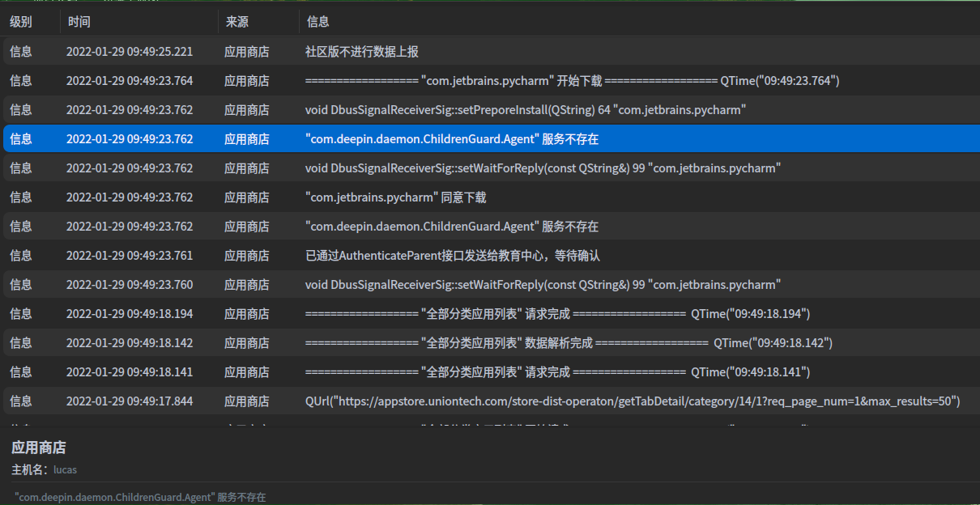This screenshot has width=980, height=505.
Task: Click 应用商店 source cell in the AuthenticateParent row
Action: point(247,256)
